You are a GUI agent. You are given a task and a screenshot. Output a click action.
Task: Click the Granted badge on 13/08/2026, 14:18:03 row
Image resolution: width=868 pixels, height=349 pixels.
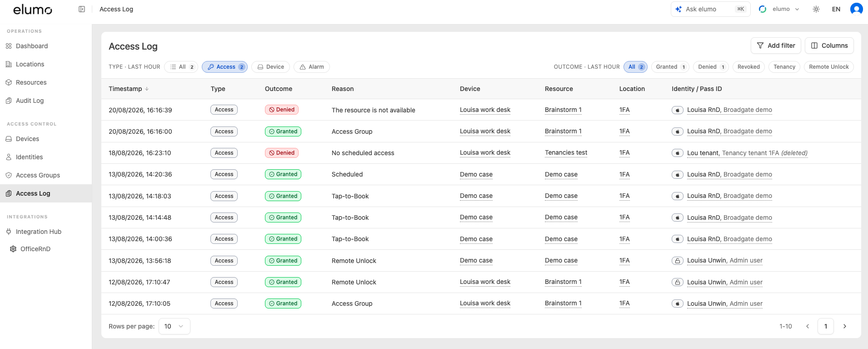(x=283, y=196)
